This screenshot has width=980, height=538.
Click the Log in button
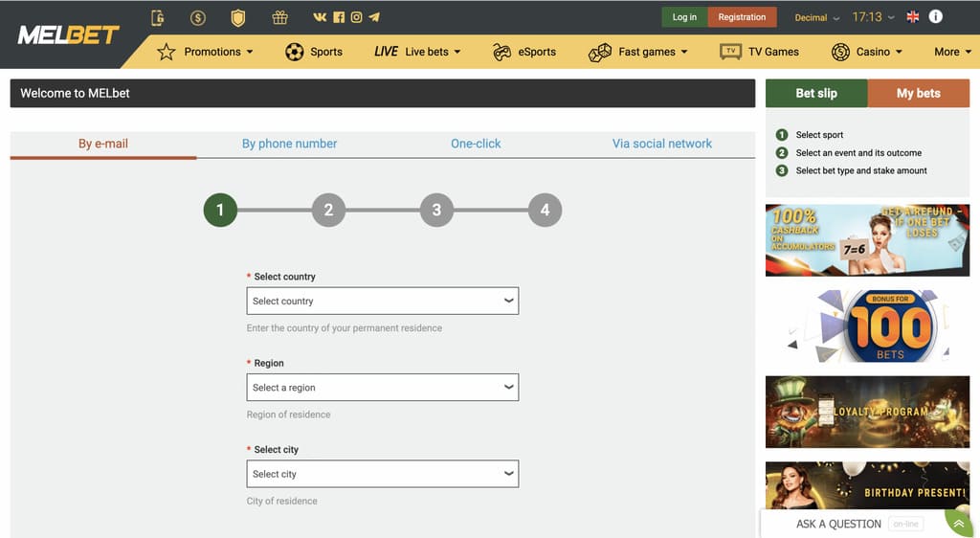coord(684,17)
